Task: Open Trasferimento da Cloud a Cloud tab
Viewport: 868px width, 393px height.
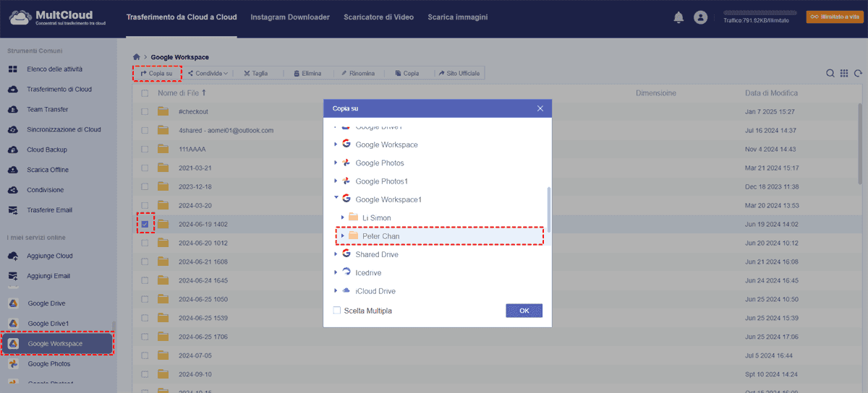Action: (x=181, y=17)
